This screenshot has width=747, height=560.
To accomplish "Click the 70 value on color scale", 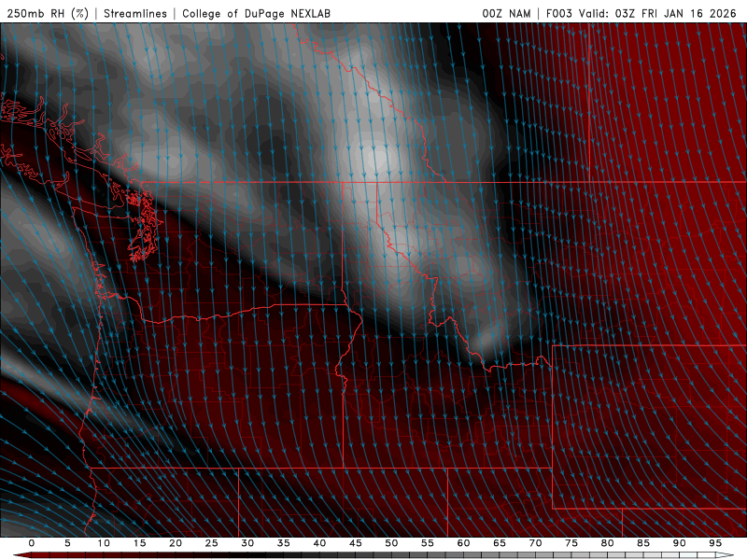I will [535, 543].
